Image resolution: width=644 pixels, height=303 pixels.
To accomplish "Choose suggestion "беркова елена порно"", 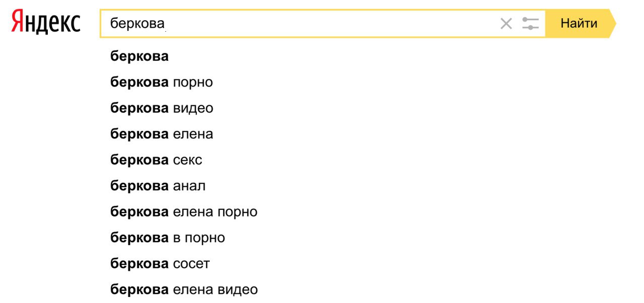I will 184,212.
